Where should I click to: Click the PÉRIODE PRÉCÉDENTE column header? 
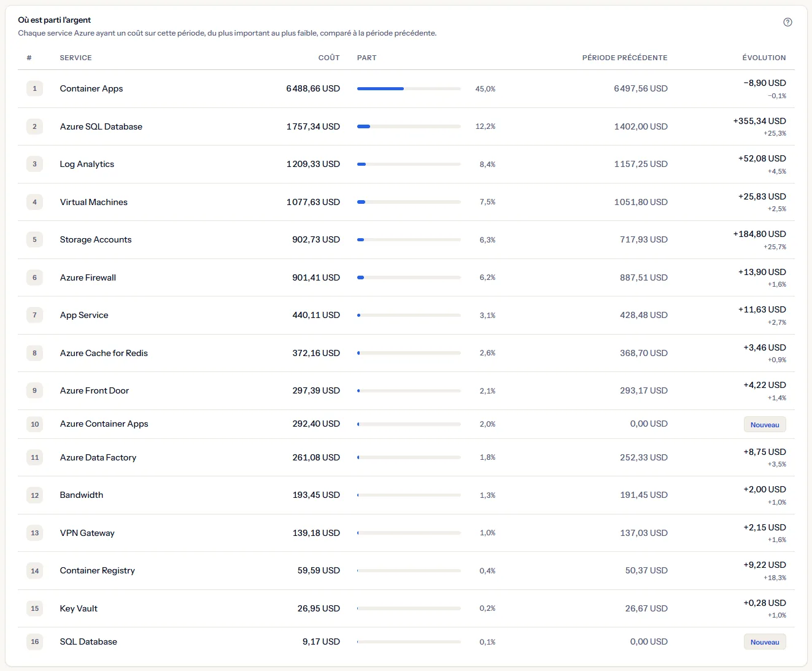tap(625, 58)
